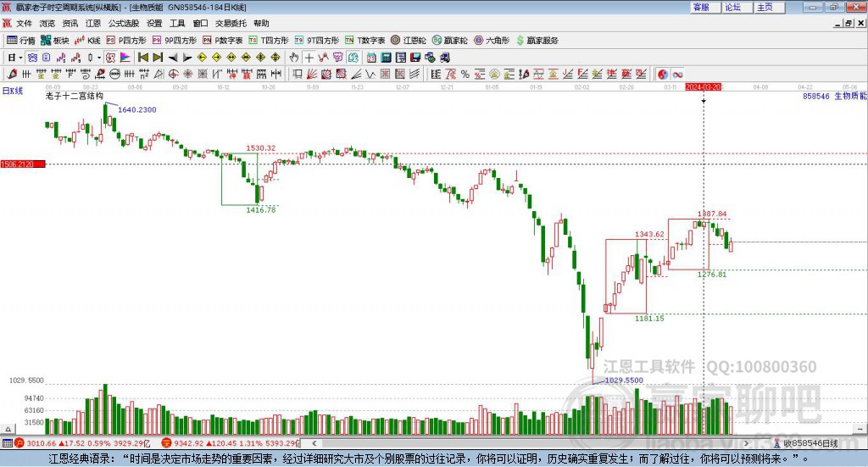Open the T四方形 tool

tap(269, 41)
